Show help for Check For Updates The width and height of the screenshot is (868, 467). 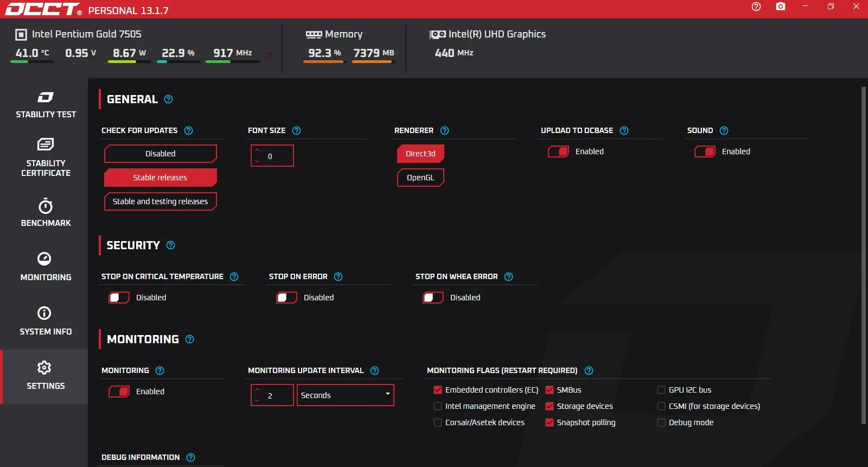point(189,131)
